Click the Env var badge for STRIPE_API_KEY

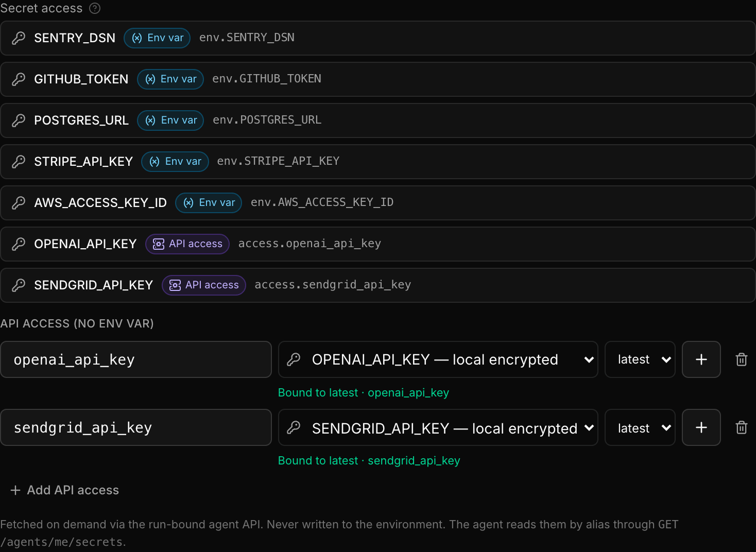click(175, 162)
